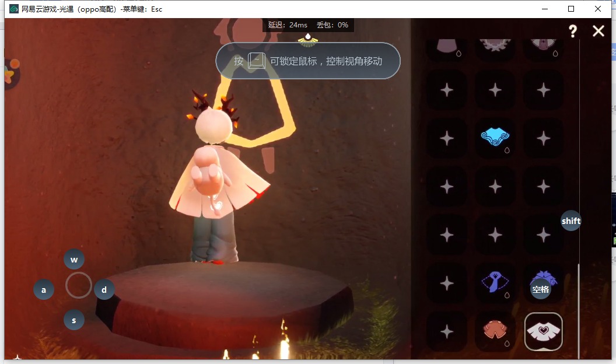Screen dimensions: 616x364
Task: Click the fan-shaped cape energy indicator
Action: [308, 40]
